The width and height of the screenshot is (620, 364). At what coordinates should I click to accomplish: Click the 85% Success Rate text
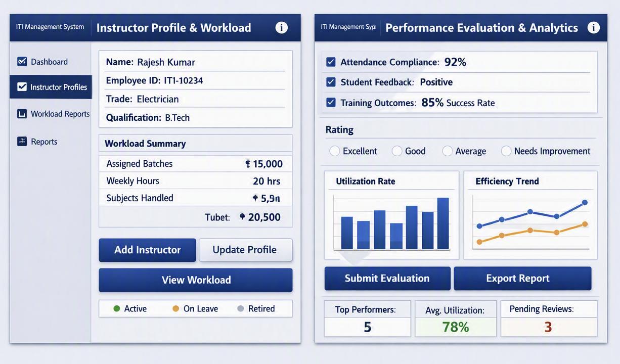coord(458,103)
